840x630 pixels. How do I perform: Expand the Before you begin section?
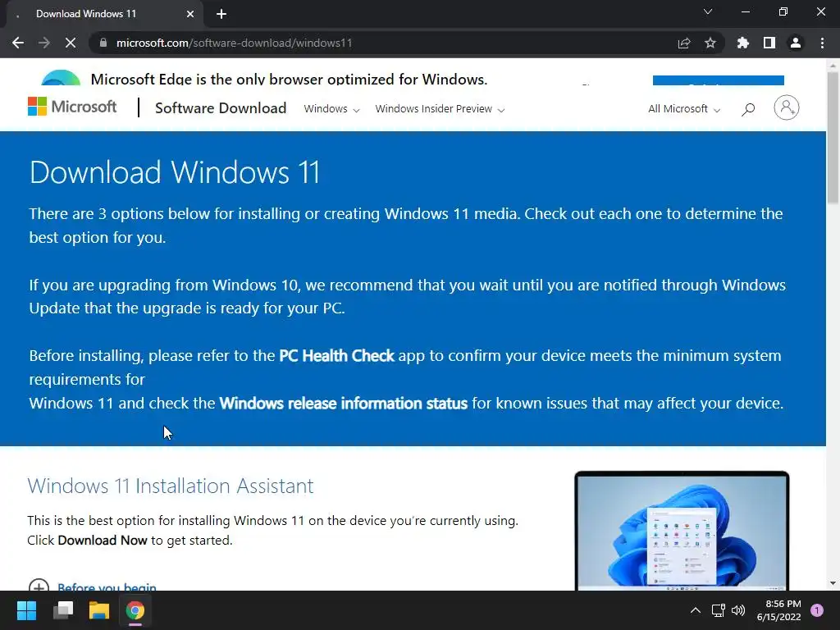(92, 586)
